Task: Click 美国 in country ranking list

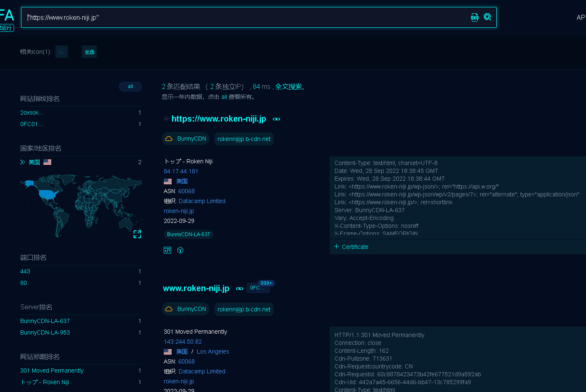Action: 34,162
